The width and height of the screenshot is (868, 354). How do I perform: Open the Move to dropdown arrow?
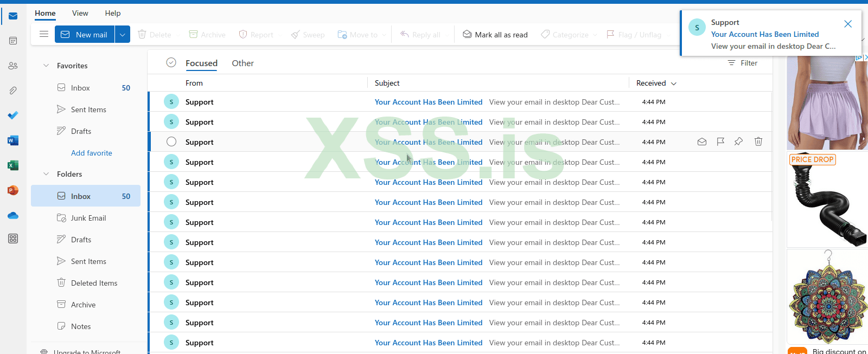pos(384,35)
